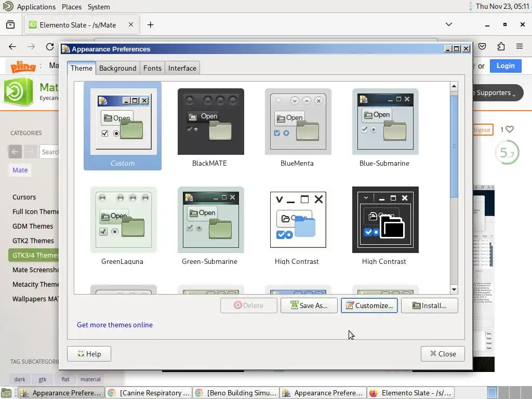The image size is (532, 399).
Task: Open the Full Icon Themes category
Action: [x=36, y=212]
